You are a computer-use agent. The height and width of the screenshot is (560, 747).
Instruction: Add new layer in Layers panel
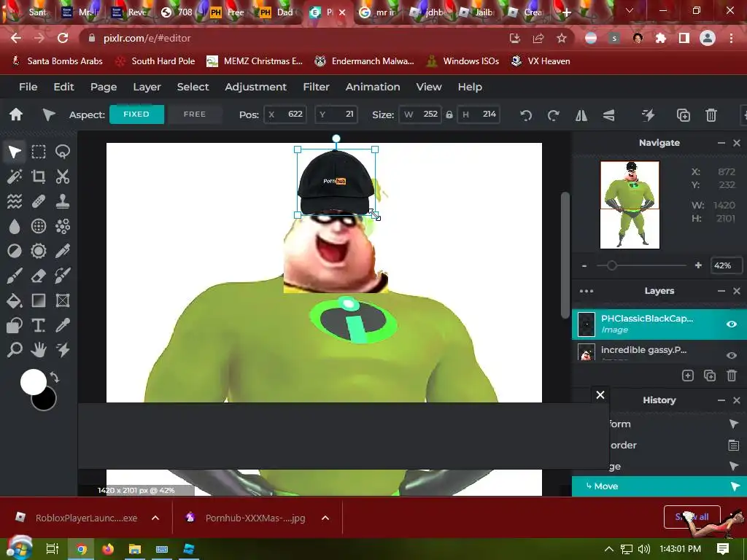pos(687,376)
